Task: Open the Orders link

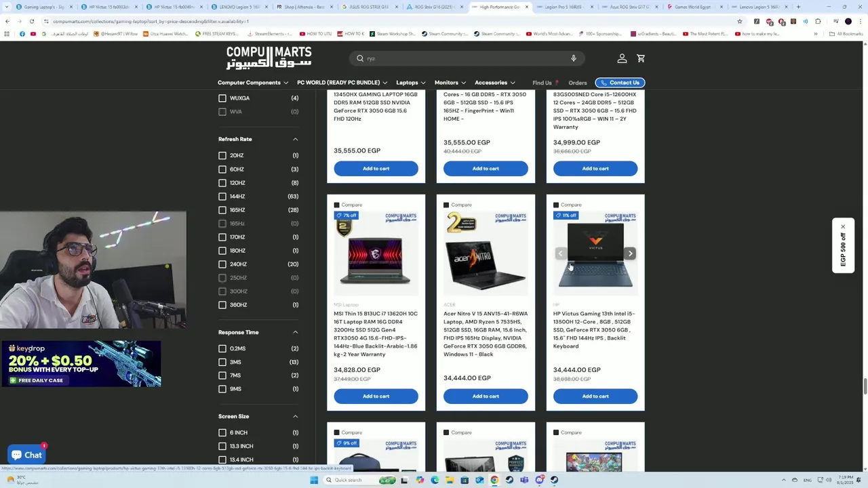Action: tap(578, 83)
